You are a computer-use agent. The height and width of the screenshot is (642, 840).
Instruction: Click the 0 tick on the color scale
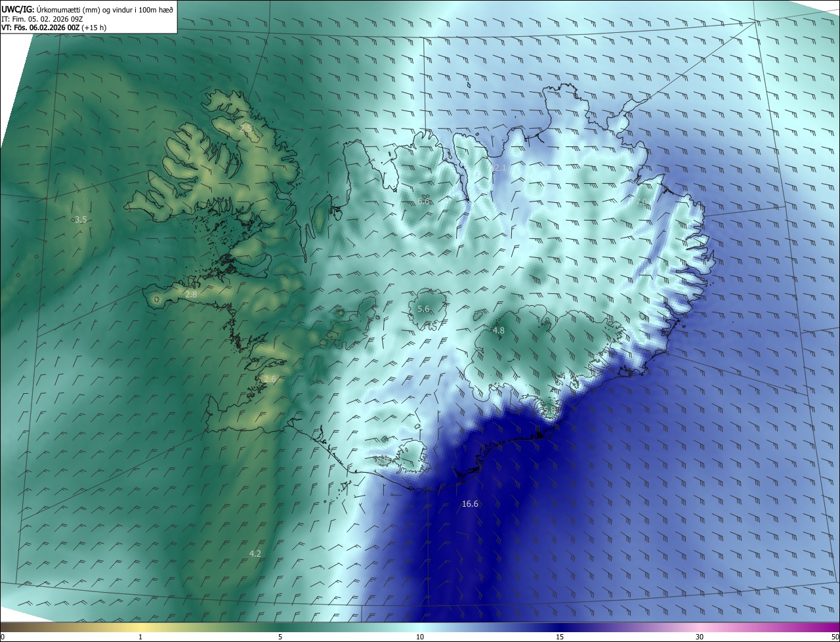pyautogui.click(x=3, y=637)
